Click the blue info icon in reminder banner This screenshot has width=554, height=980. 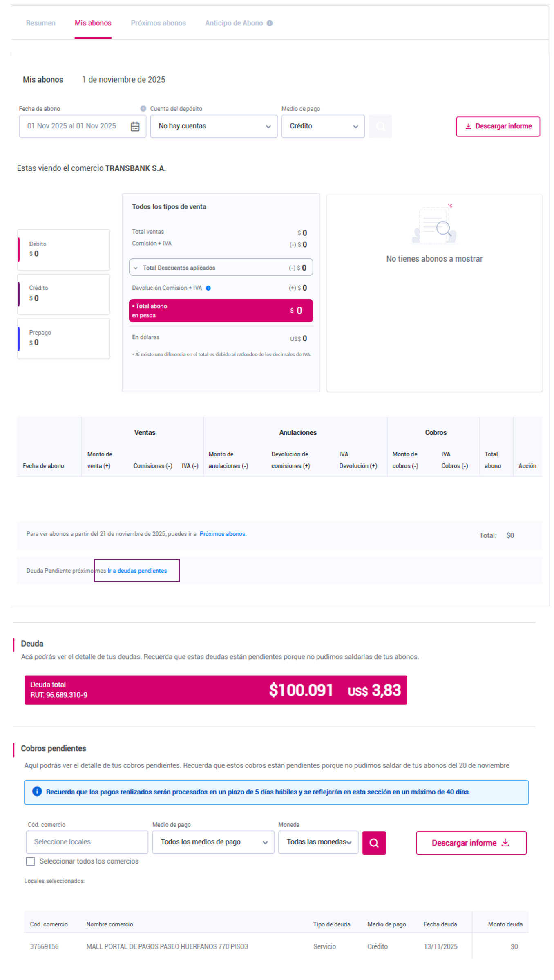[x=37, y=792]
